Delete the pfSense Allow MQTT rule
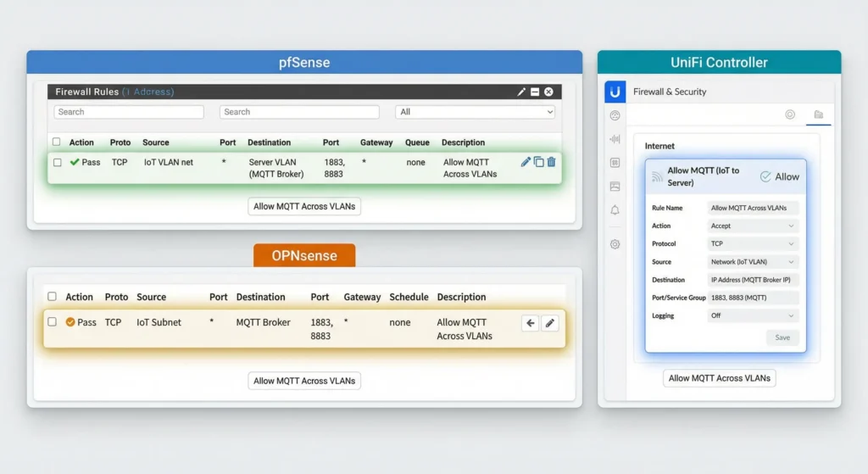 551,162
